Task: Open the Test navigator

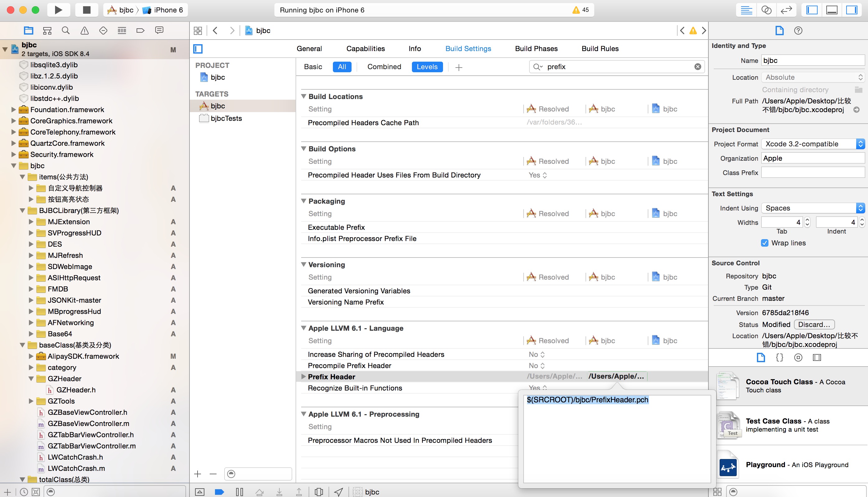Action: coord(103,31)
